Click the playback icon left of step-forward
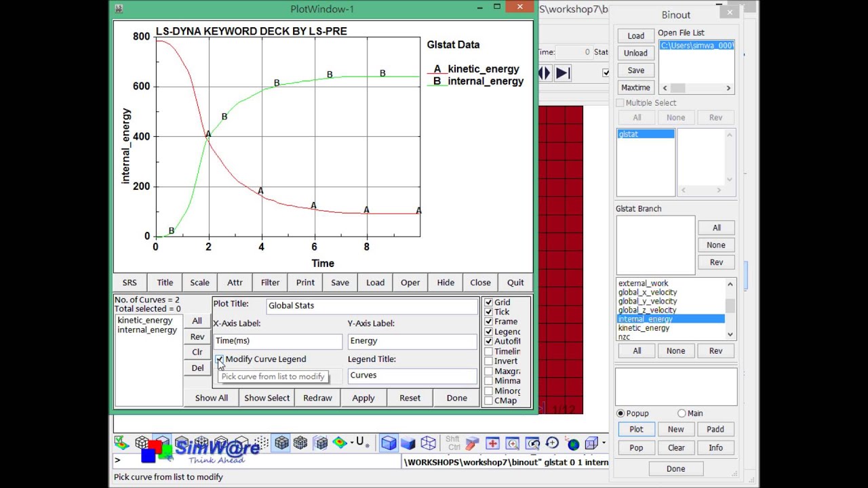This screenshot has width=868, height=488. coord(545,73)
